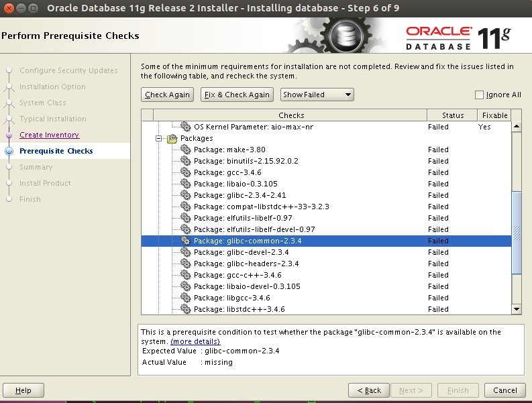Viewport: 532px width, 403px height.
Task: Click Fix & Check Again button
Action: (x=237, y=95)
